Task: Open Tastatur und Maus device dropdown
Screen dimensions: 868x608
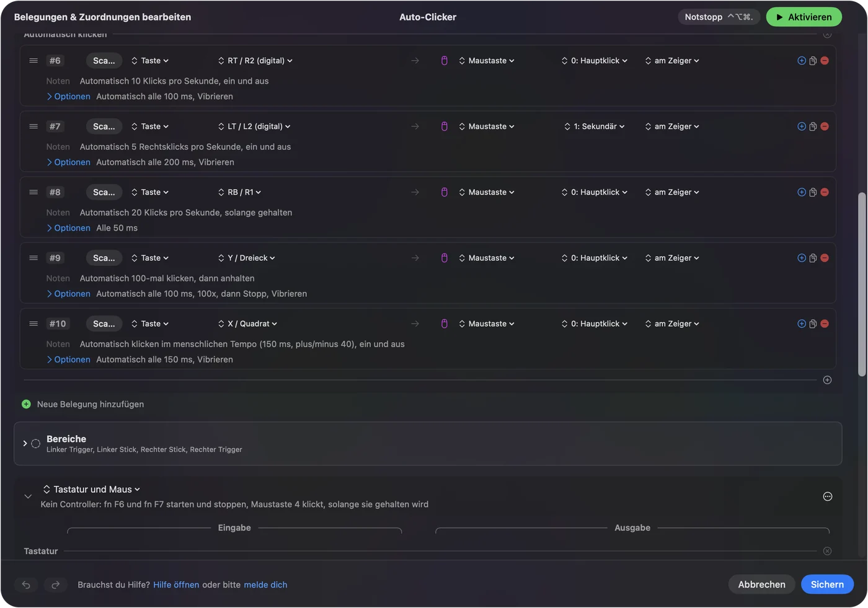Action: coord(92,490)
